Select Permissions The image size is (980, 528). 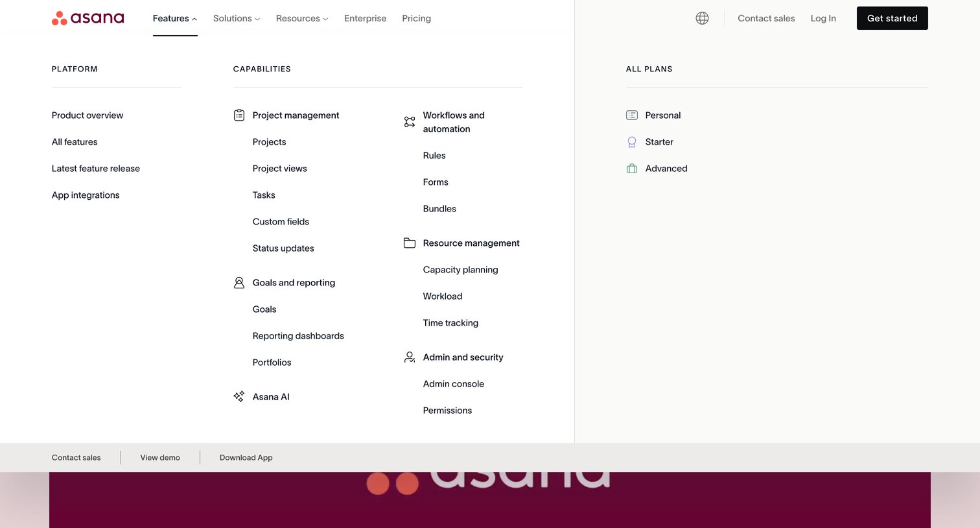447,411
